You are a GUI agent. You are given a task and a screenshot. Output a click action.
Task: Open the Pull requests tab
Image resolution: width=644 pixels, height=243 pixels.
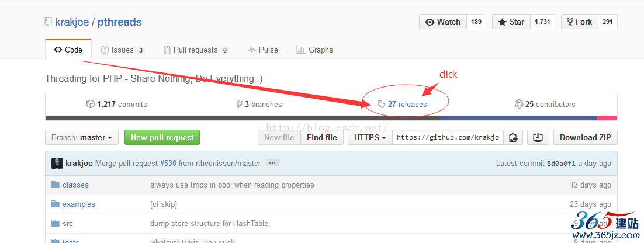[196, 50]
